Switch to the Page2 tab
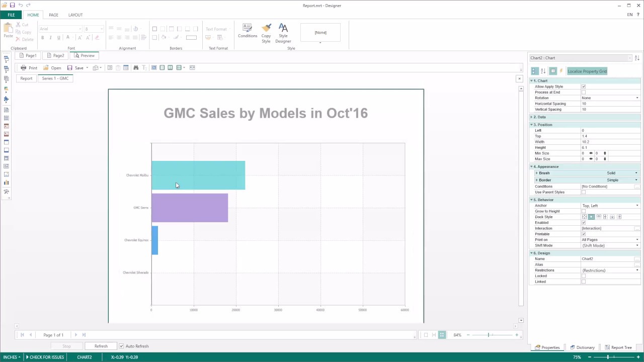 pyautogui.click(x=56, y=56)
